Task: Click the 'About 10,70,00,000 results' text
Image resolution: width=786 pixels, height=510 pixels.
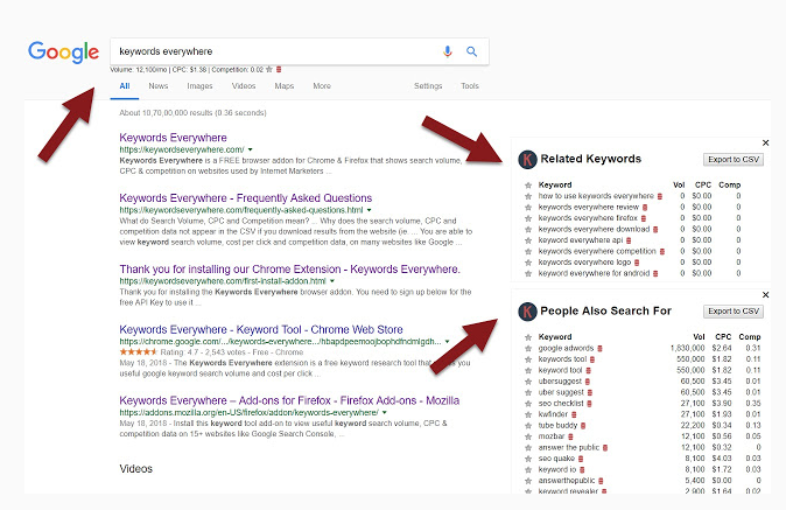Action: tap(193, 113)
